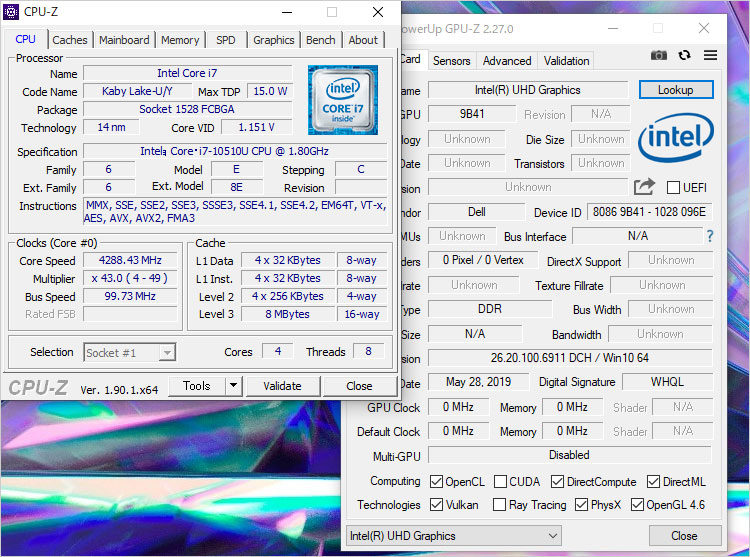Open the Tools dropdown arrow in CPU-Z
The height and width of the screenshot is (557, 750).
[x=233, y=386]
